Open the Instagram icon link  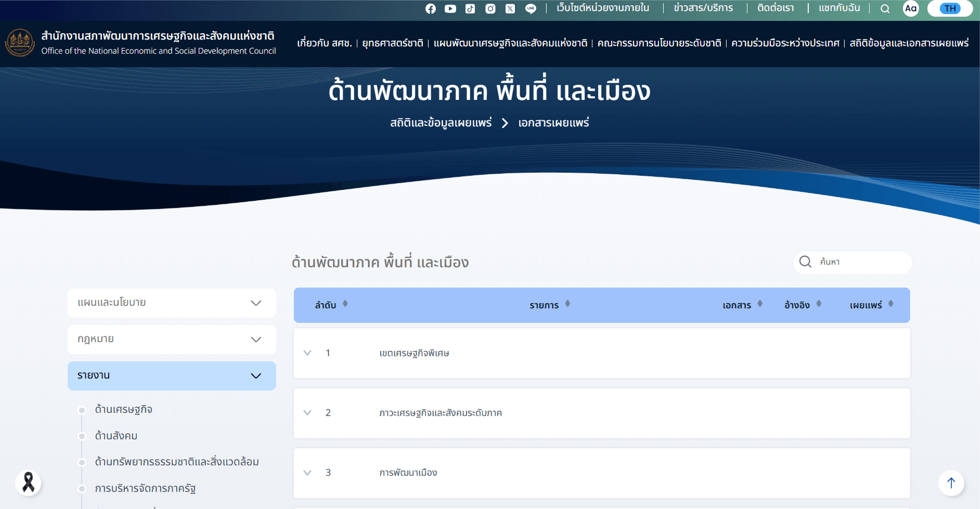coord(490,9)
